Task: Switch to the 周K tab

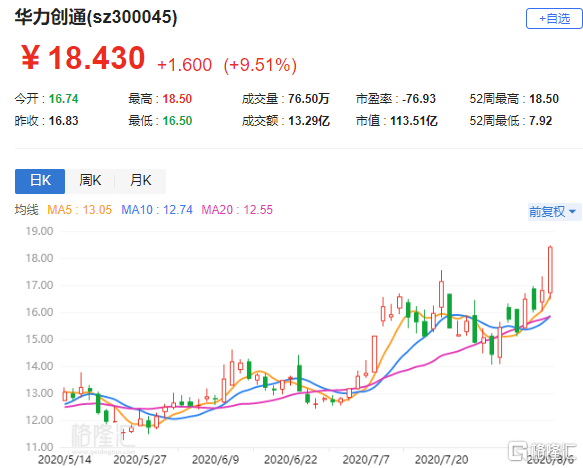Action: pos(90,181)
